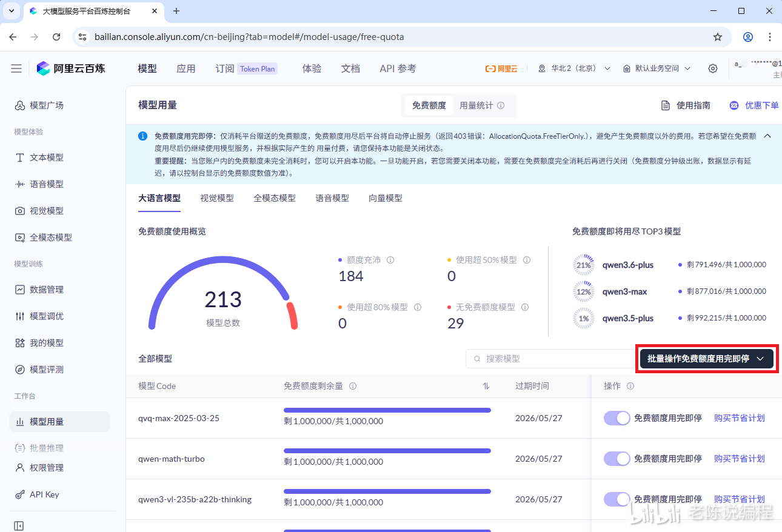Click the info icon next to 额度充沛
This screenshot has width=782, height=532.
(390, 260)
